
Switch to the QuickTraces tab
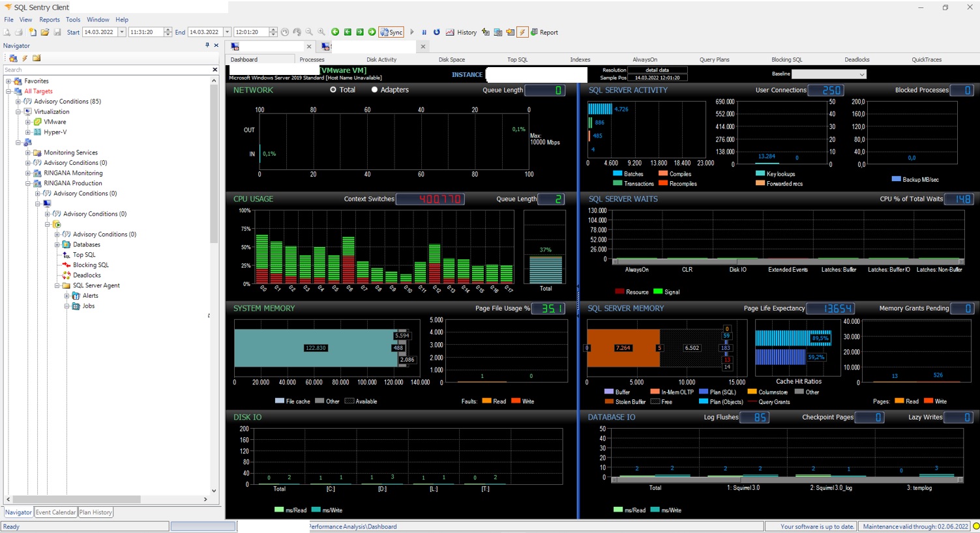click(927, 59)
